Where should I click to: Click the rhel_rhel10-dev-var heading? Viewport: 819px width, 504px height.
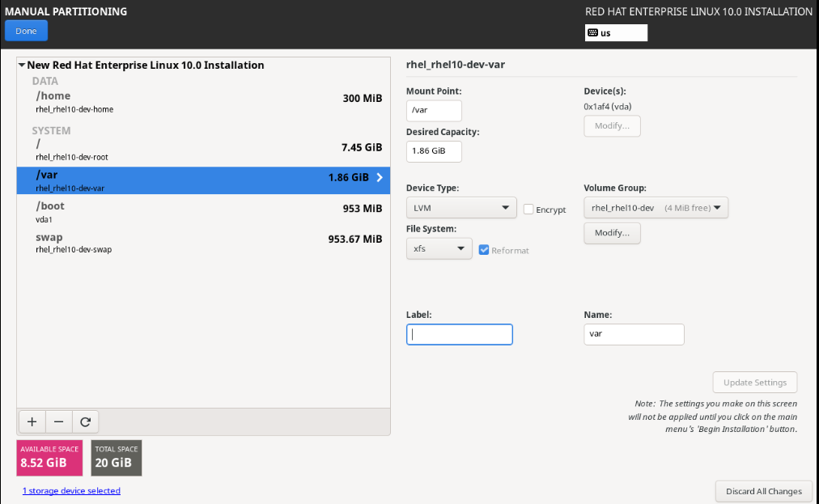point(456,65)
